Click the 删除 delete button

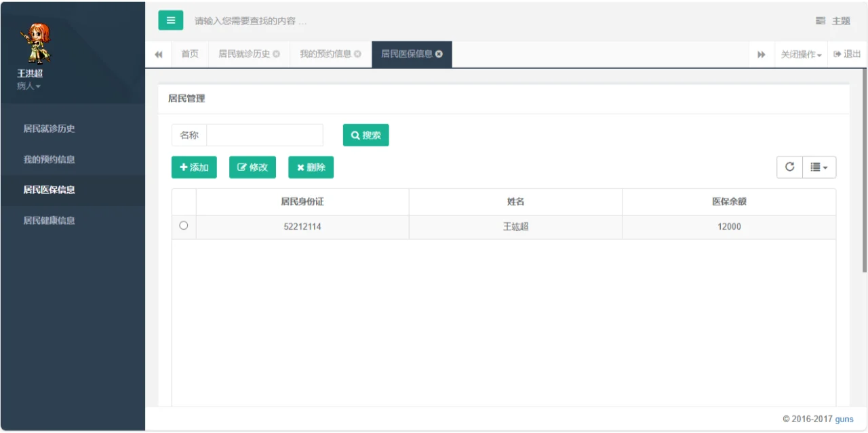[311, 167]
